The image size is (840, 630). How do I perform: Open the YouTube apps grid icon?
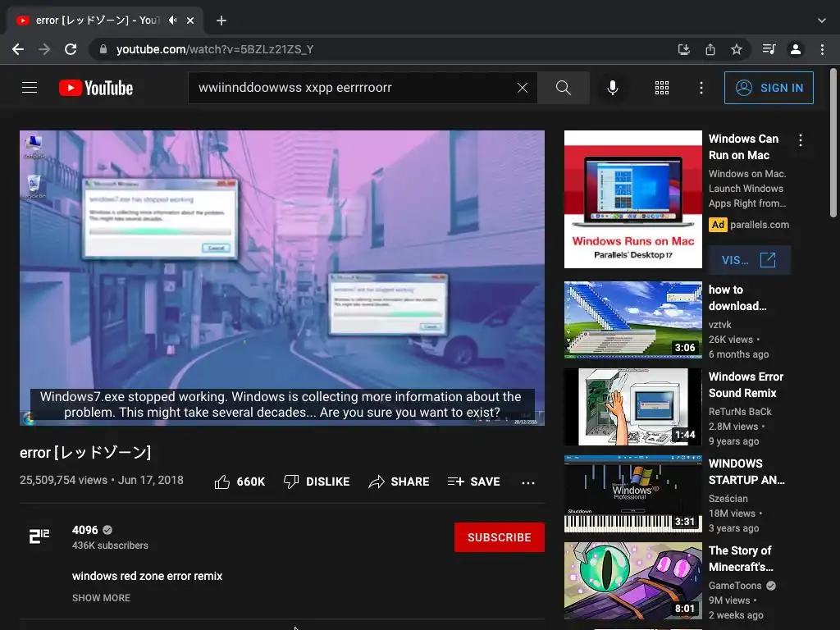click(x=662, y=87)
